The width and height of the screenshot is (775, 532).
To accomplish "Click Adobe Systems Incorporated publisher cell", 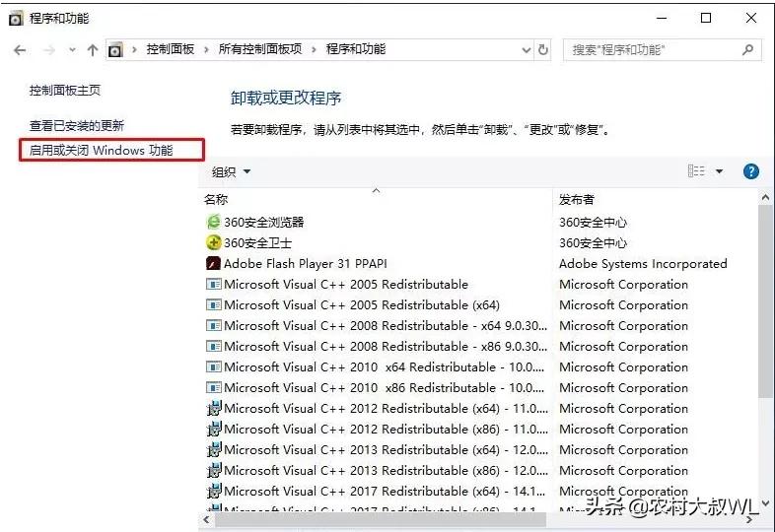I will pos(643,264).
